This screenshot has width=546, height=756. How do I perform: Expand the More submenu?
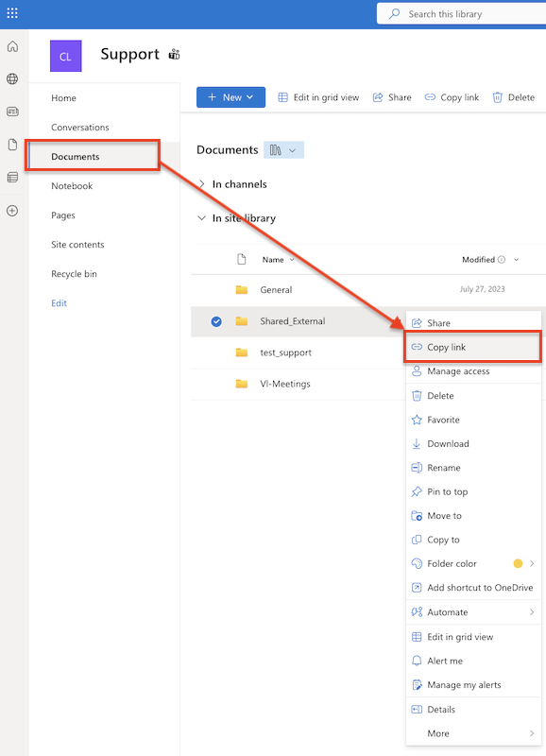coord(473,734)
